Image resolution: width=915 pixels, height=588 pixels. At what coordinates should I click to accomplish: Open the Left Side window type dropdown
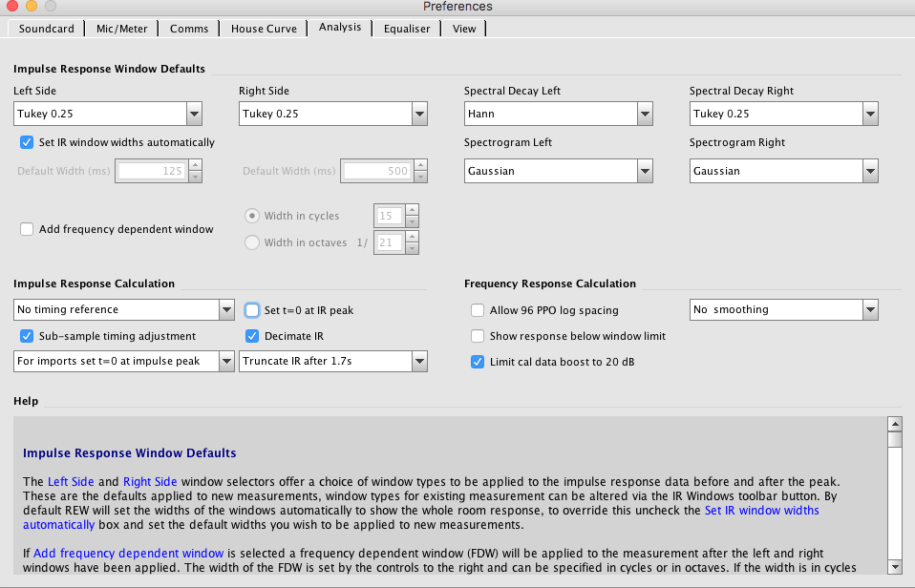(x=108, y=114)
